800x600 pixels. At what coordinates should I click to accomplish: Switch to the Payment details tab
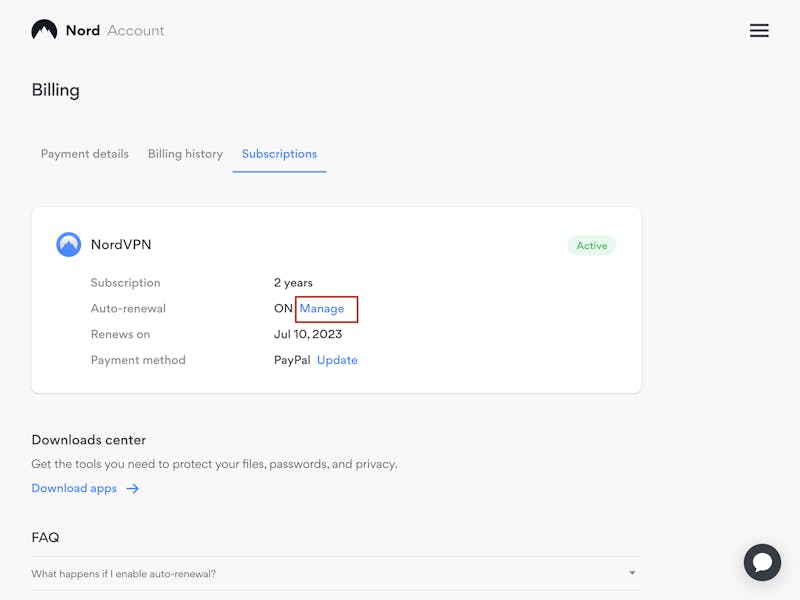coord(85,154)
